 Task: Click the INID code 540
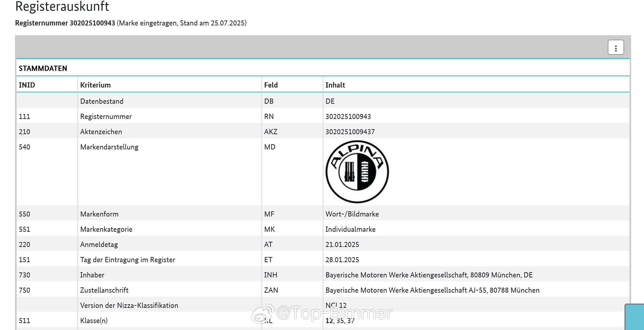[24, 147]
